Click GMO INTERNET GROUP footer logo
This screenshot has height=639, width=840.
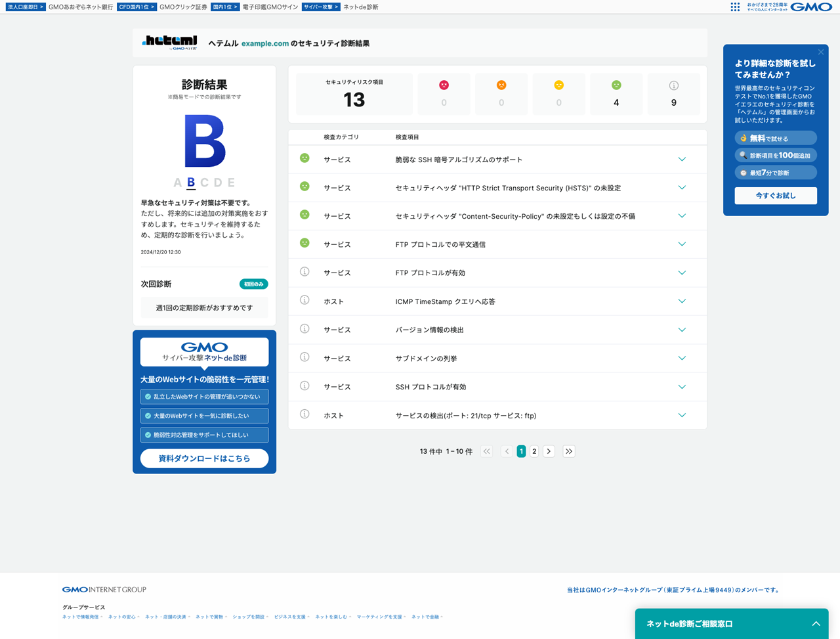click(104, 590)
